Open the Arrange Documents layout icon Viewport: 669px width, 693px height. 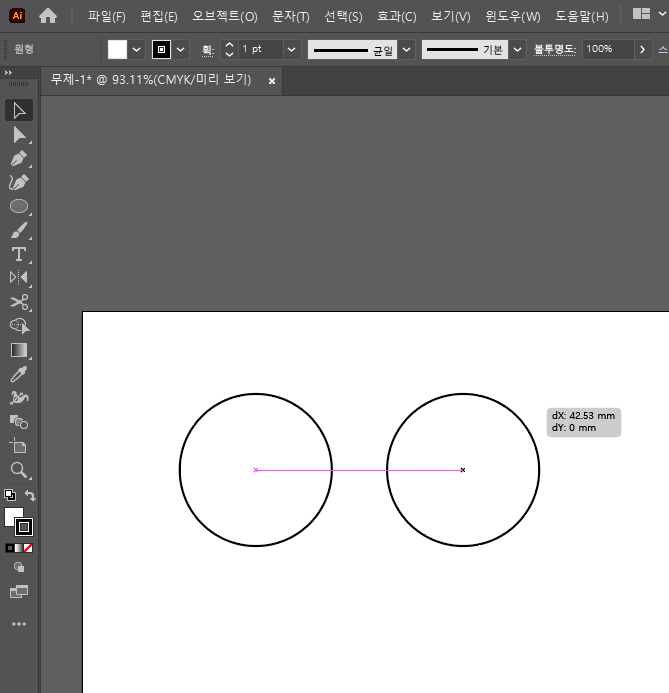click(641, 14)
